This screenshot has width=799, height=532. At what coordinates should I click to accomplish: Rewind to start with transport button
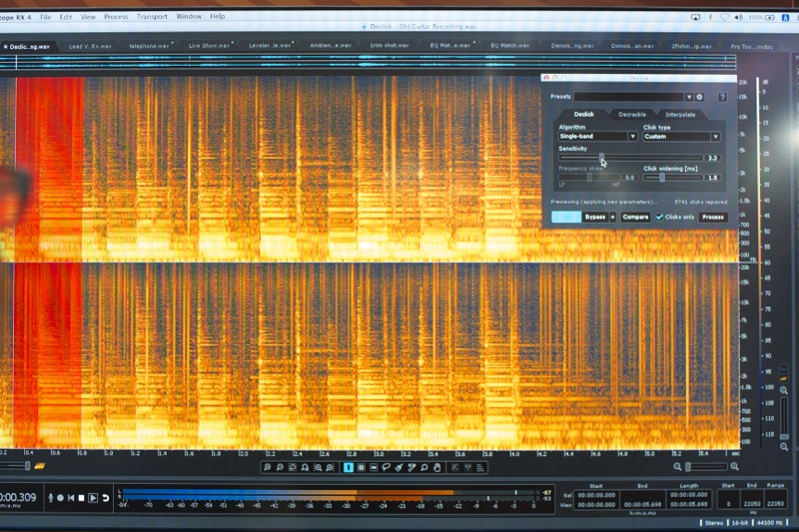[x=71, y=498]
